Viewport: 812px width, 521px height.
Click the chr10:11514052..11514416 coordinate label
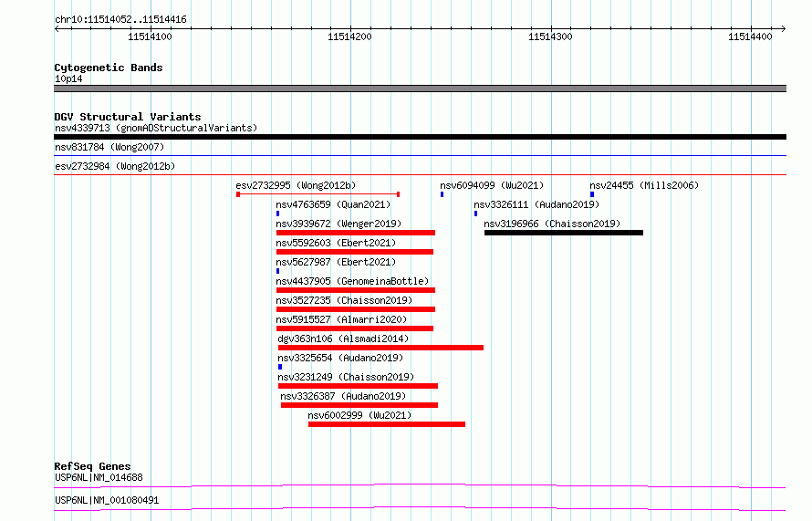[120, 20]
